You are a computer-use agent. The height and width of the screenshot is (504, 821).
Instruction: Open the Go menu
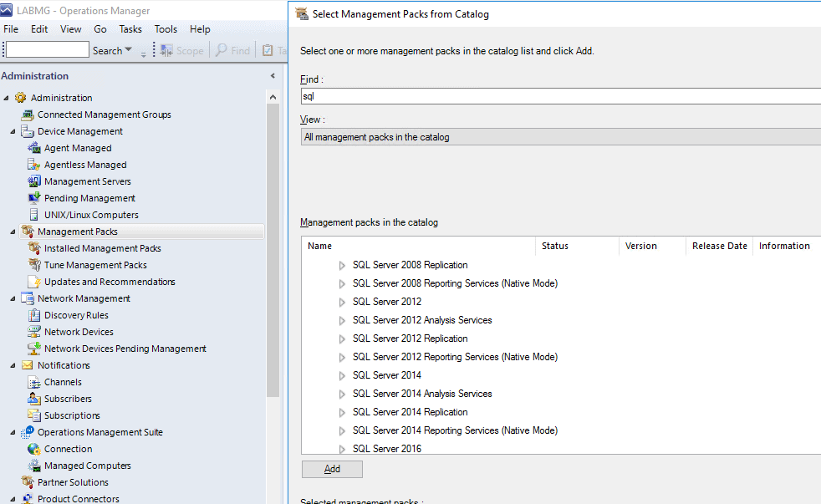100,29
